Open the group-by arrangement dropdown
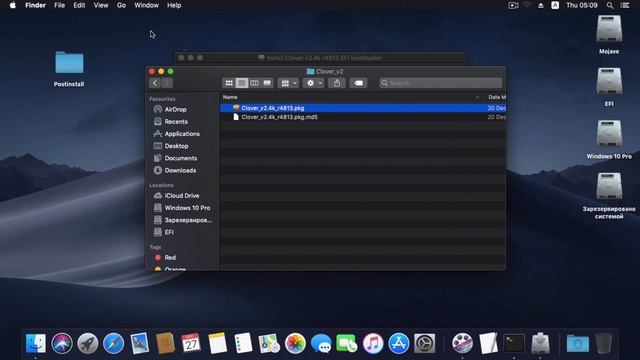The width and height of the screenshot is (640, 360). [x=288, y=83]
